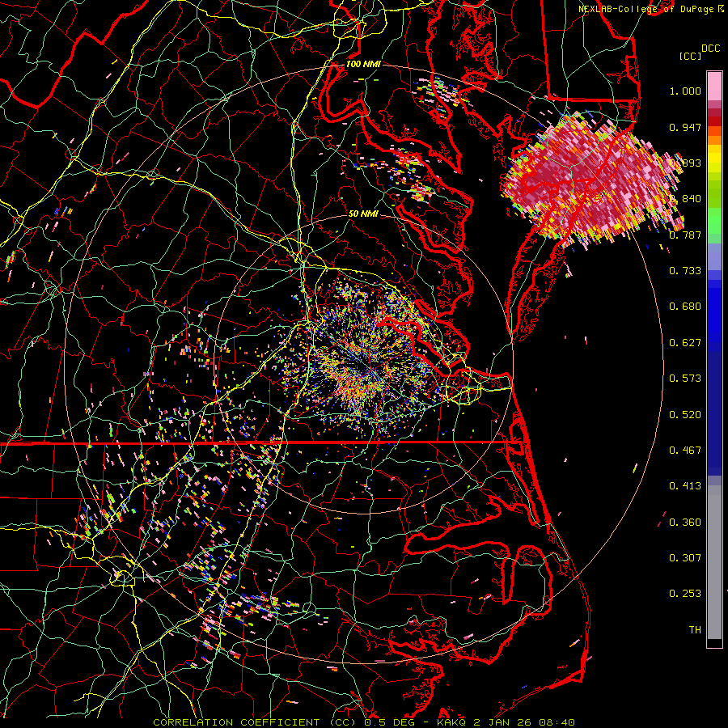Click the 0.627 legend value

(x=685, y=343)
